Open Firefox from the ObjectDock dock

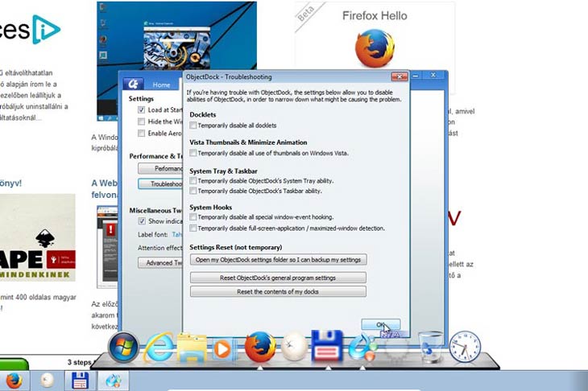[x=260, y=348]
